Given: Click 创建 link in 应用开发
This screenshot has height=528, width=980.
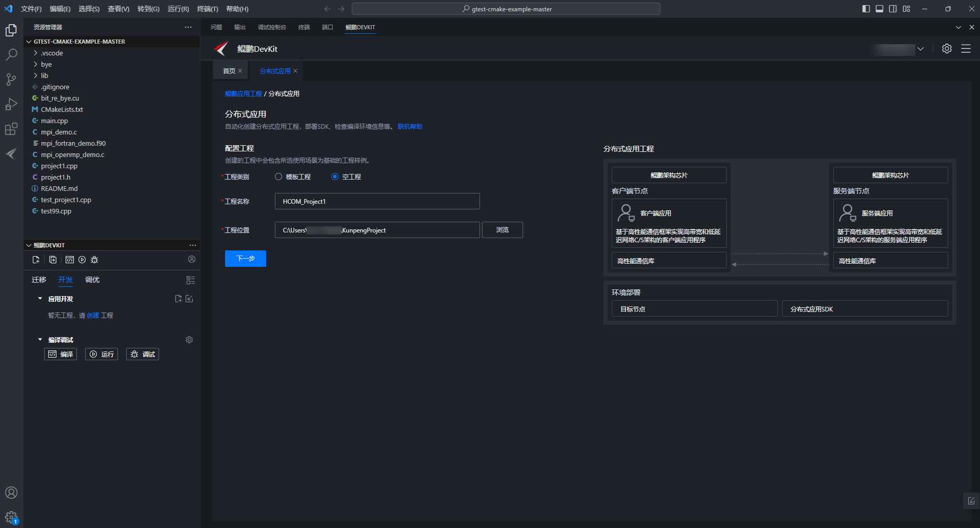Looking at the screenshot, I should pyautogui.click(x=93, y=315).
